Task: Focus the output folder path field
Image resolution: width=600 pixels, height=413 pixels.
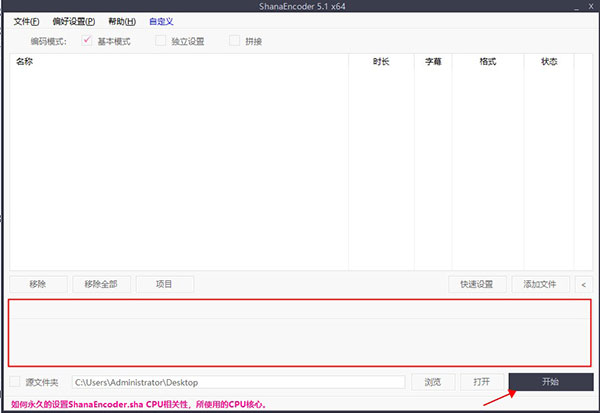Action: point(238,382)
